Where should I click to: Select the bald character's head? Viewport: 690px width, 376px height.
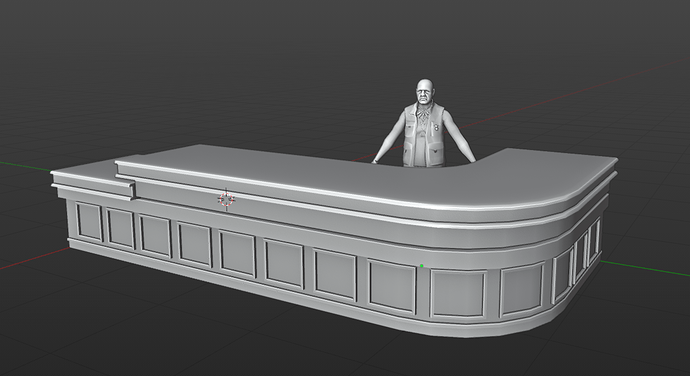(x=424, y=91)
